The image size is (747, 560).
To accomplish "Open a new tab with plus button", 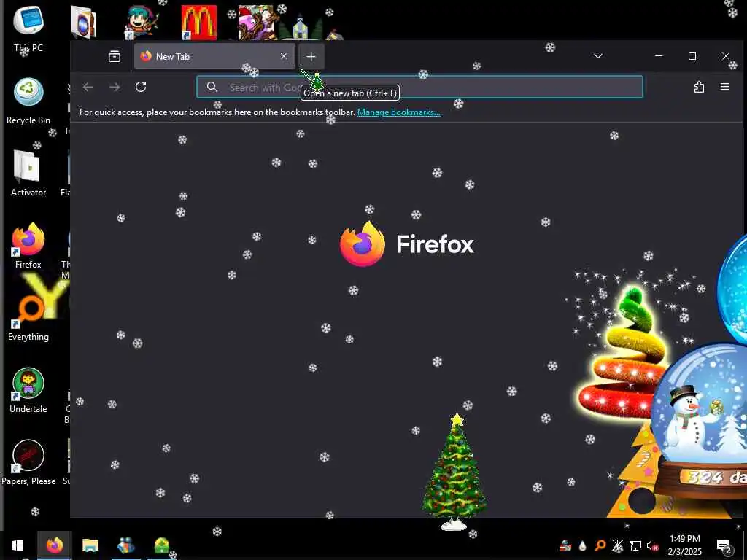I will tap(311, 56).
